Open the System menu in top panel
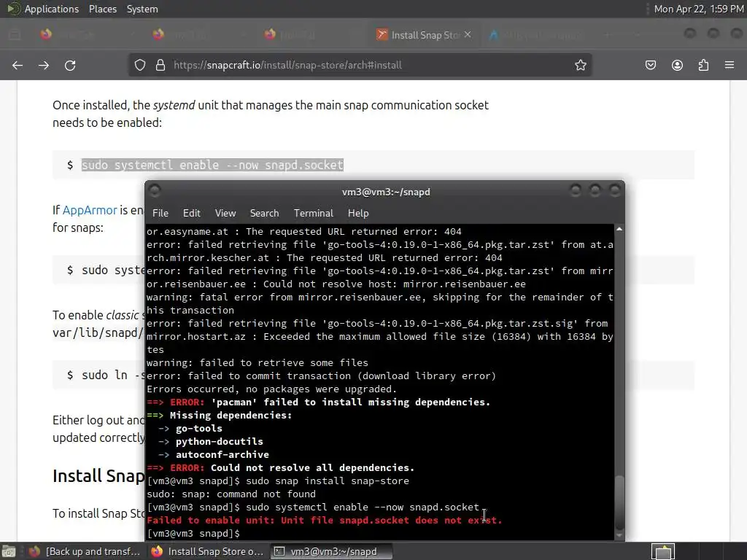This screenshot has height=560, width=747. tap(142, 9)
